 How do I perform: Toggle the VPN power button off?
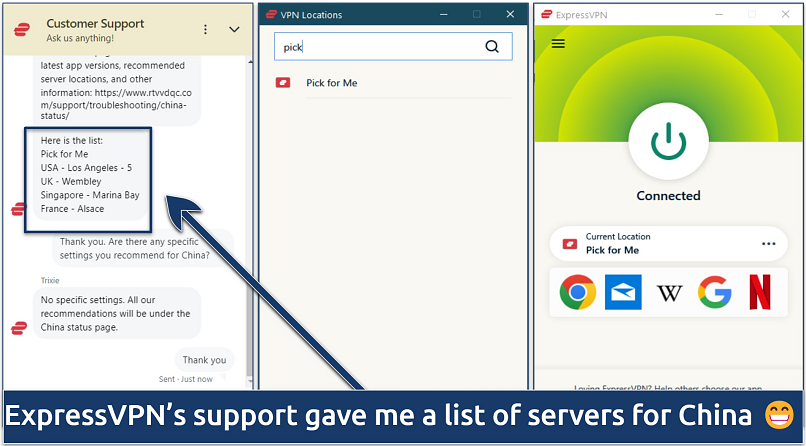pyautogui.click(x=668, y=142)
